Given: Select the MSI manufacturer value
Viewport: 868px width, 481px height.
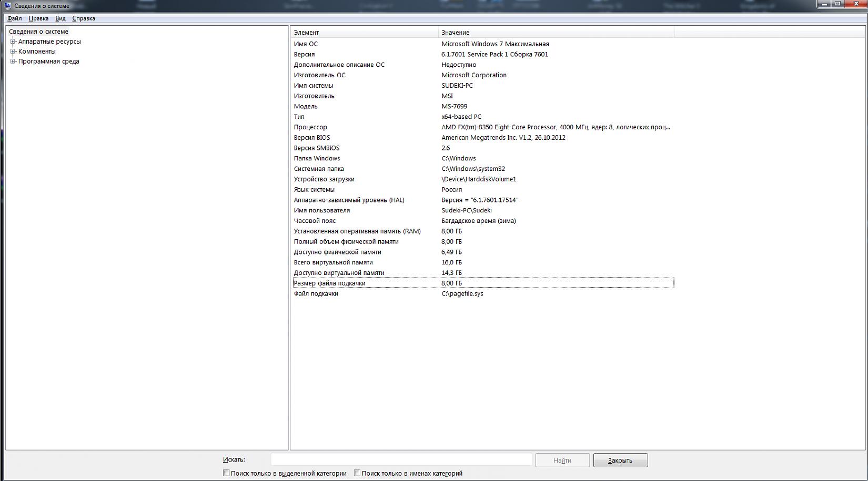Looking at the screenshot, I should click(x=447, y=96).
